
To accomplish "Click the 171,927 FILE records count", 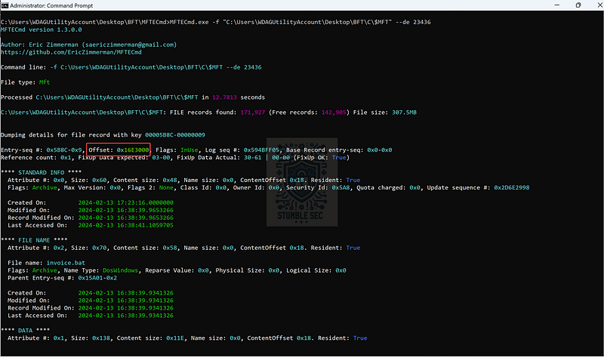I will pyautogui.click(x=253, y=113).
